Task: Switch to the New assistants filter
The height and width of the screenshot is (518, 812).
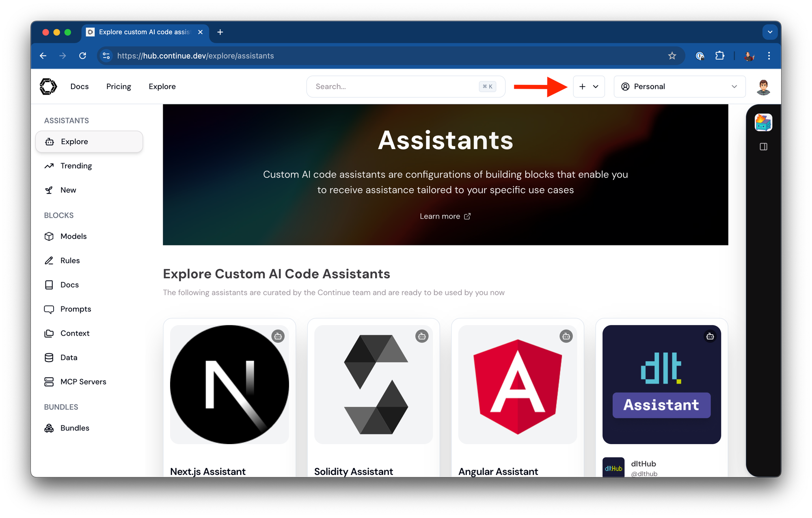Action: [x=68, y=190]
